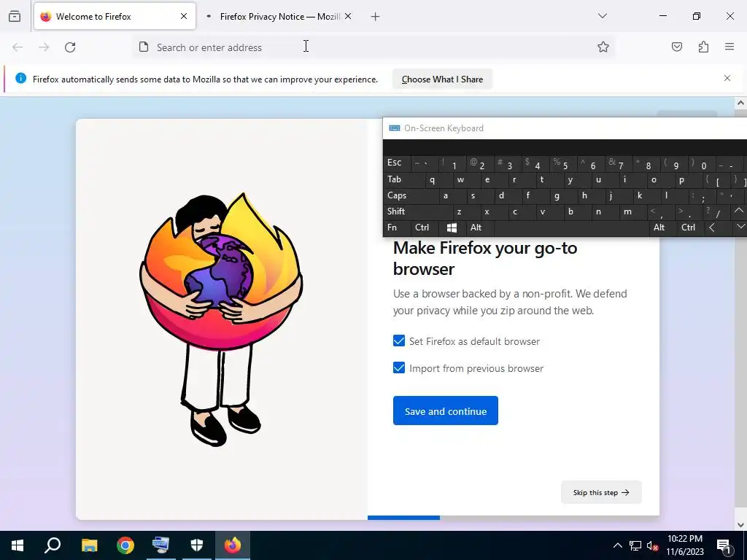Tap the m key on On-Screen Keyboard

[x=632, y=211]
